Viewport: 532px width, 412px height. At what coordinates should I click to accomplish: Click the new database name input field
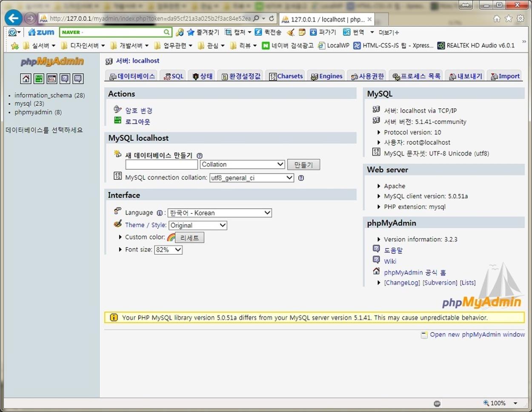tap(161, 165)
